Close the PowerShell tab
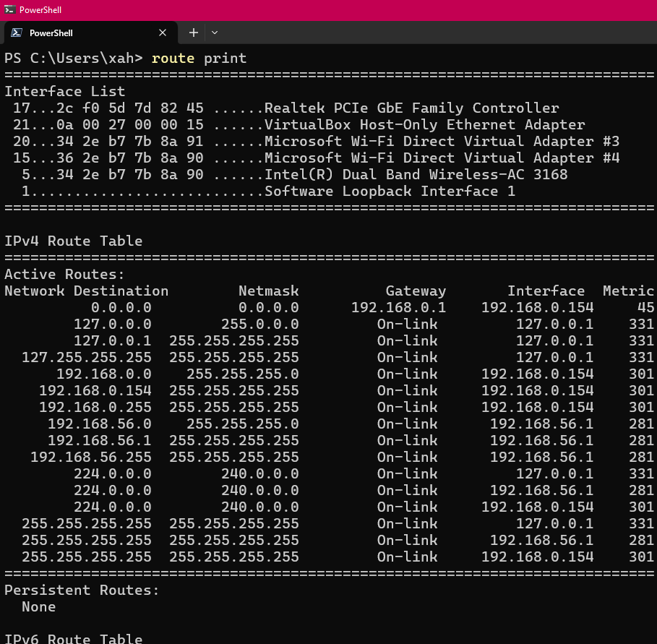Viewport: 657px width, 644px height. coord(163,33)
